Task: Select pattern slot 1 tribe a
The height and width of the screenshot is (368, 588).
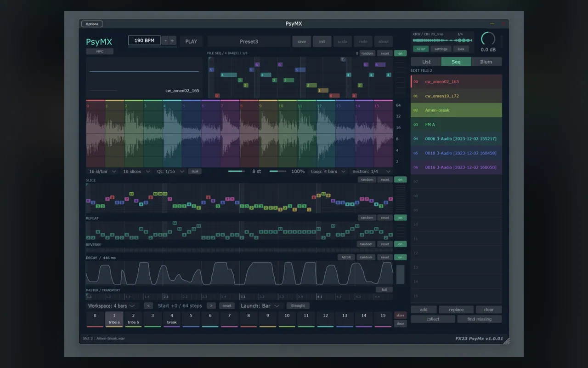Action: click(114, 319)
